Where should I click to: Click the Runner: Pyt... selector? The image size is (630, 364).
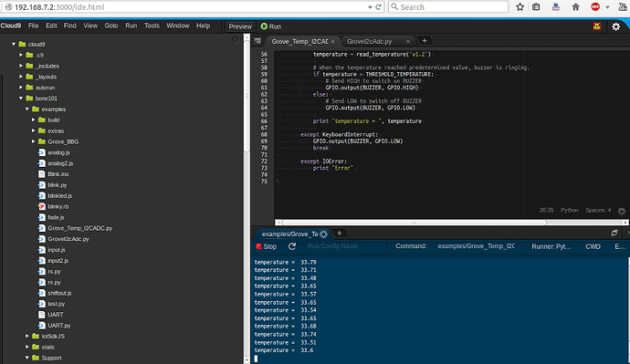[551, 246]
